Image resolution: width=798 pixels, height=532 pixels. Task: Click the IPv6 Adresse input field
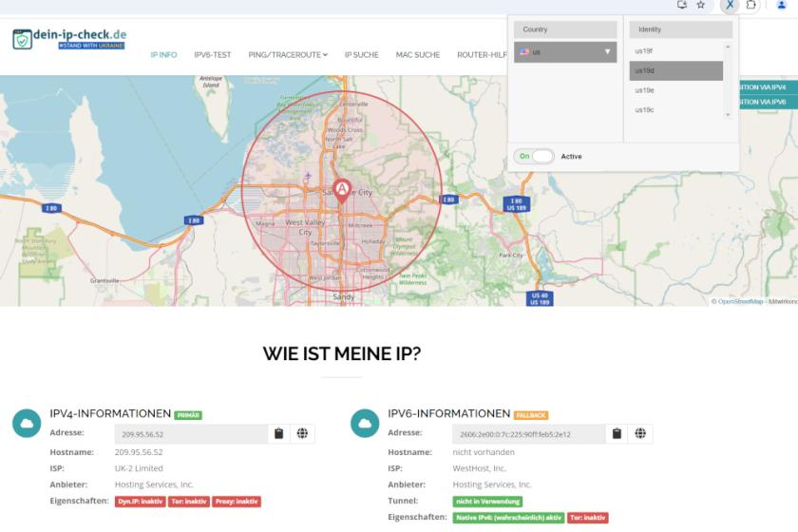[x=529, y=434]
